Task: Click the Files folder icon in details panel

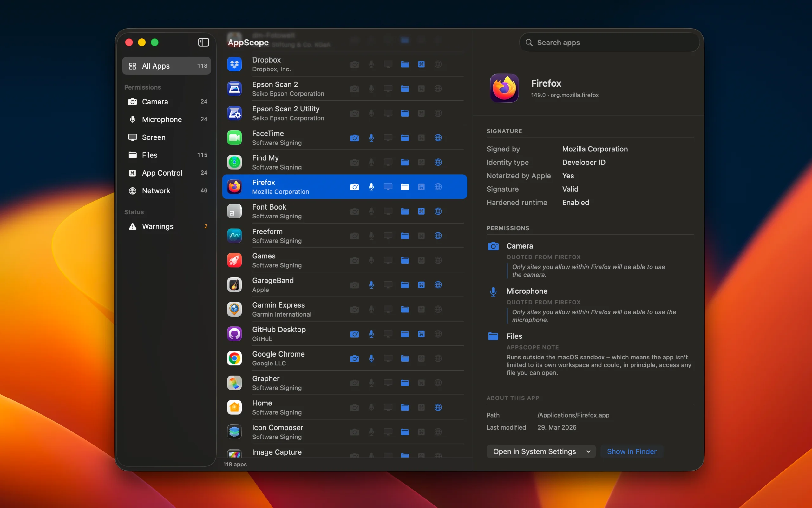Action: pos(493,336)
